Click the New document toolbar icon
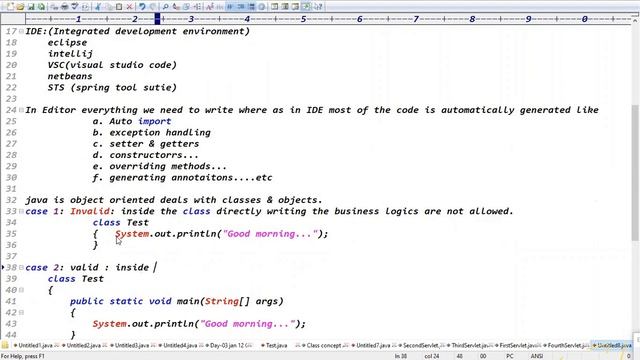 pyautogui.click(x=10, y=7)
